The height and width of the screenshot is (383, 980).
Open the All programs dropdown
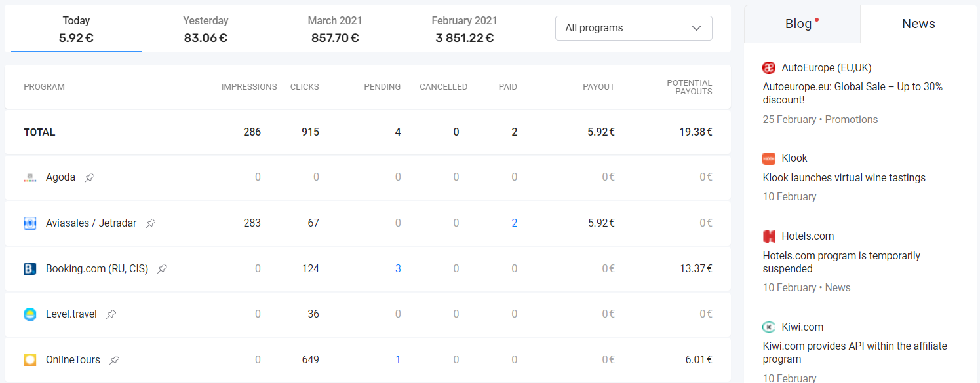633,28
